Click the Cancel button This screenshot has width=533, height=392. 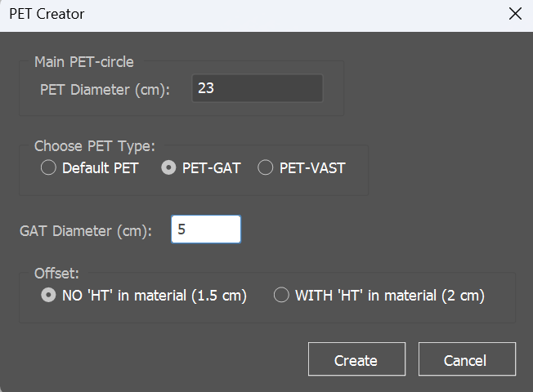click(466, 360)
